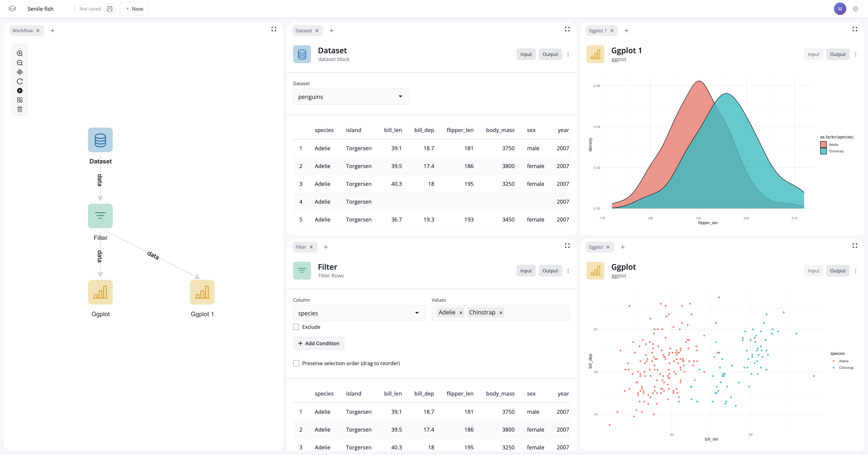Select the zoom out tool on workflow canvas
Viewport: 868px width, 455px height.
click(20, 63)
